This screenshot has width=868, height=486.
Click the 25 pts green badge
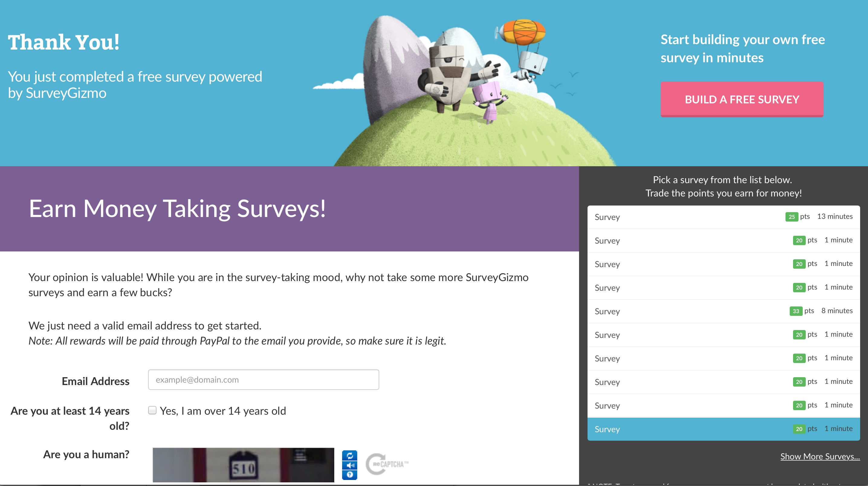[792, 217]
